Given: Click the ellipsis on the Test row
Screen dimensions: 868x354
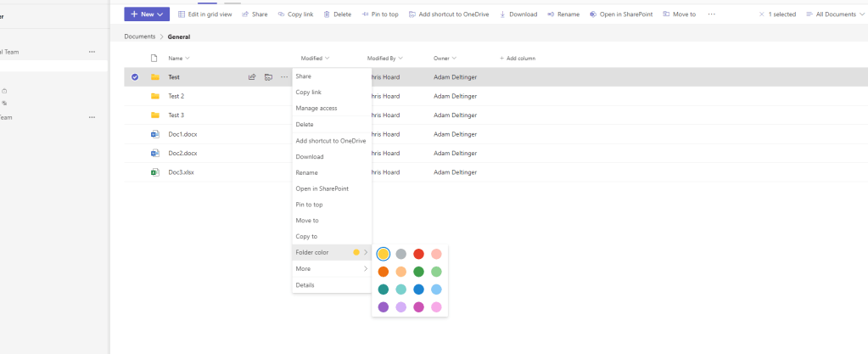Looking at the screenshot, I should 284,77.
